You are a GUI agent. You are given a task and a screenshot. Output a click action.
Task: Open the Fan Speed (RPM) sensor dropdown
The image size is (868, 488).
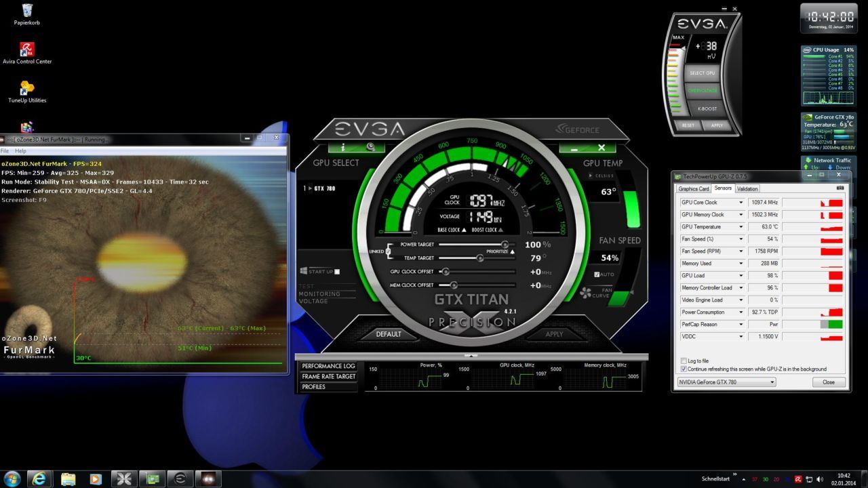pos(741,251)
